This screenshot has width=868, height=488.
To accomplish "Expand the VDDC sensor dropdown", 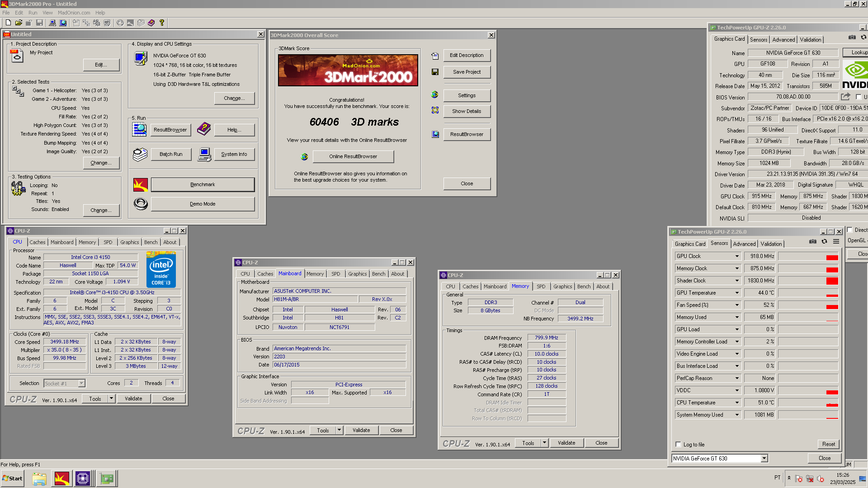I will [x=736, y=390].
